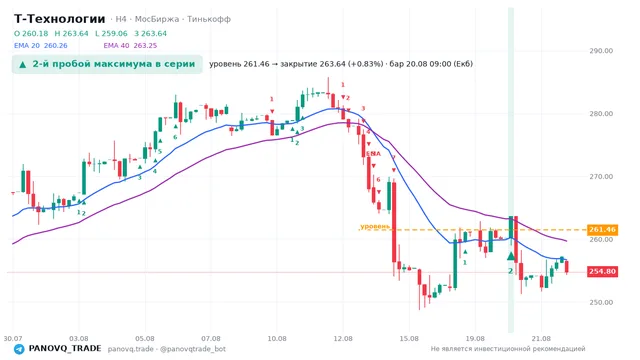
Task: Click the green series marker number 5
Action: 160,151
